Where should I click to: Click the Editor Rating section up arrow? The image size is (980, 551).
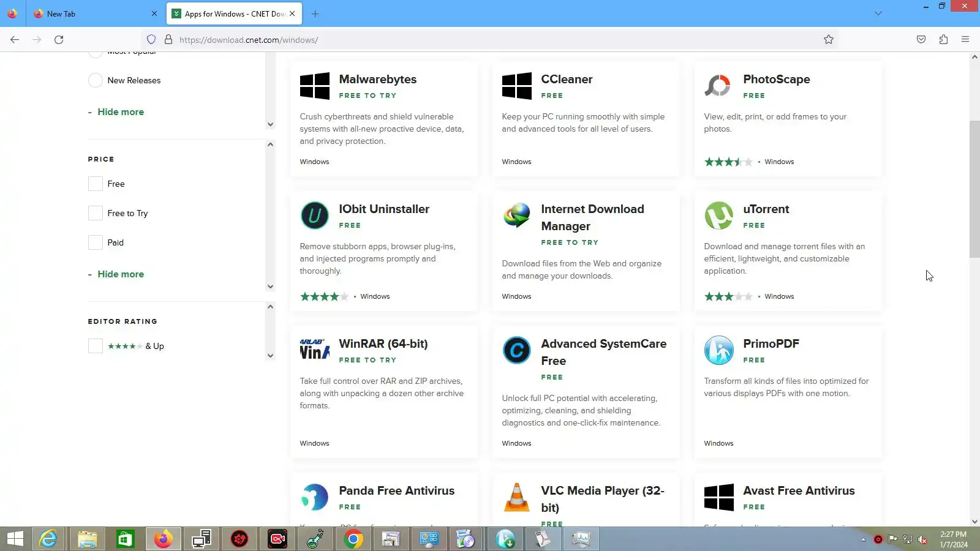tap(270, 307)
